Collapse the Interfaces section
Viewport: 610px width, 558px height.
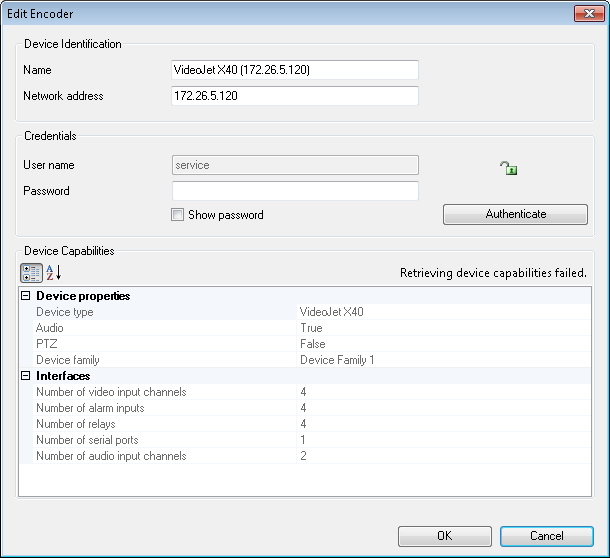pos(25,376)
